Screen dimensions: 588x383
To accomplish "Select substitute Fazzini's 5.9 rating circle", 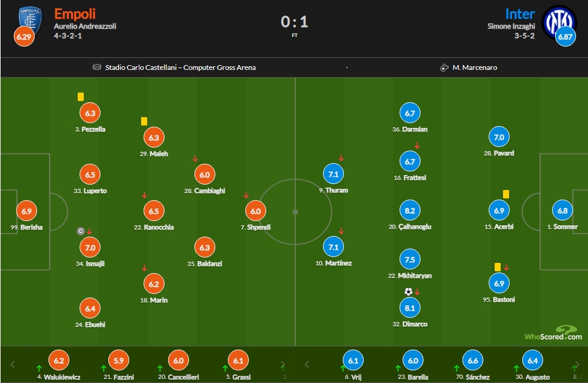I will 118,360.
